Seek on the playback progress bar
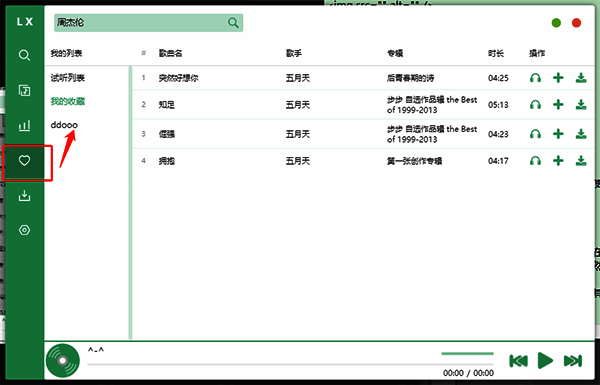Image resolution: width=600 pixels, height=385 pixels. [290, 364]
